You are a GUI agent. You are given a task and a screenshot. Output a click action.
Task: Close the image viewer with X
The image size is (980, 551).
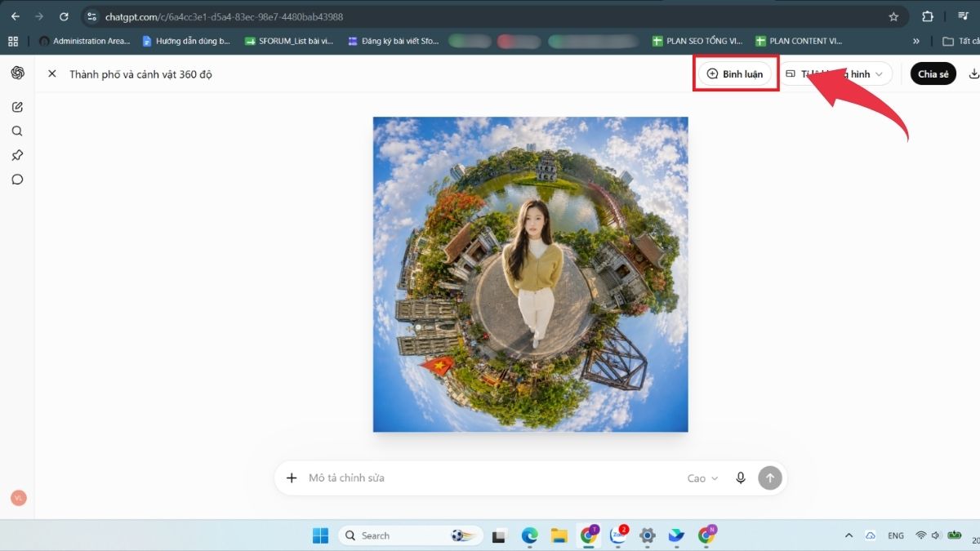(x=52, y=73)
